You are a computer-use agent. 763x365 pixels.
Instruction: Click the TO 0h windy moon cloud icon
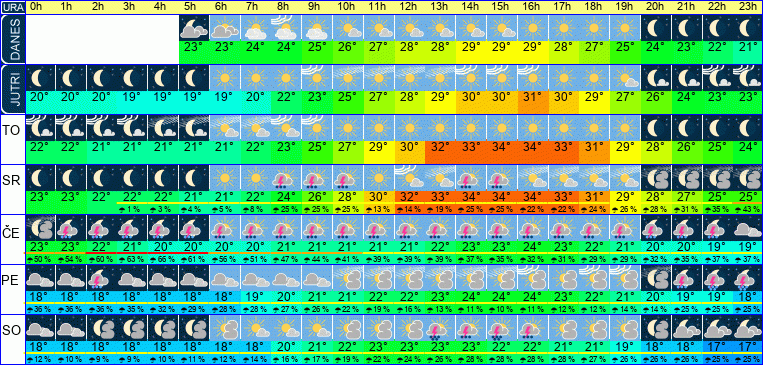coord(40,128)
